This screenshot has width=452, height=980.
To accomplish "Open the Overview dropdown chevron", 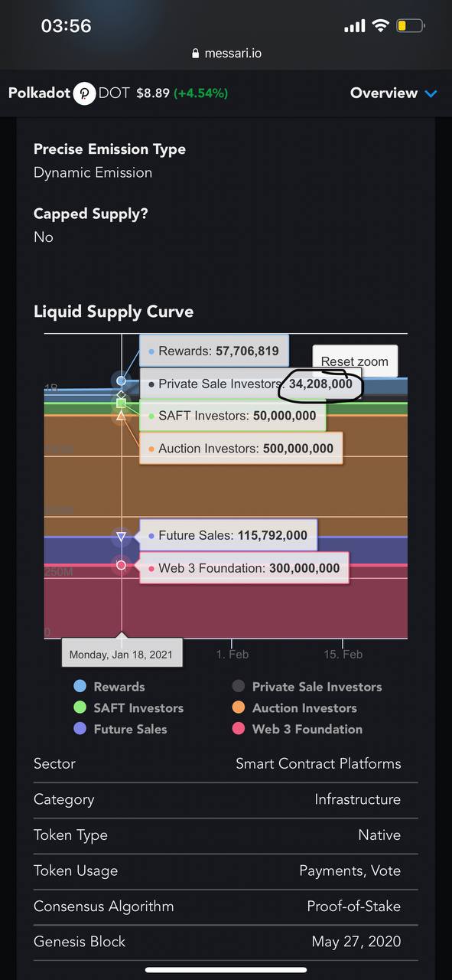I will 431,93.
